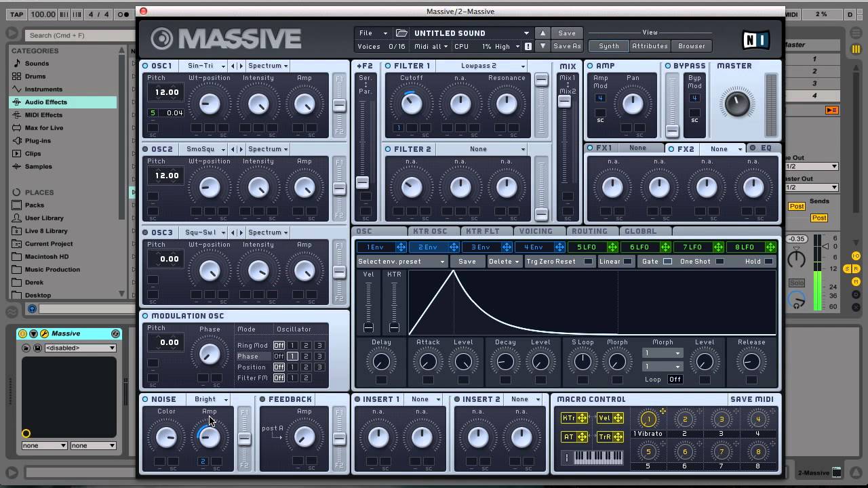Click the Macro 1 Vibrato drag handle
This screenshot has height=488, width=868.
tap(663, 411)
